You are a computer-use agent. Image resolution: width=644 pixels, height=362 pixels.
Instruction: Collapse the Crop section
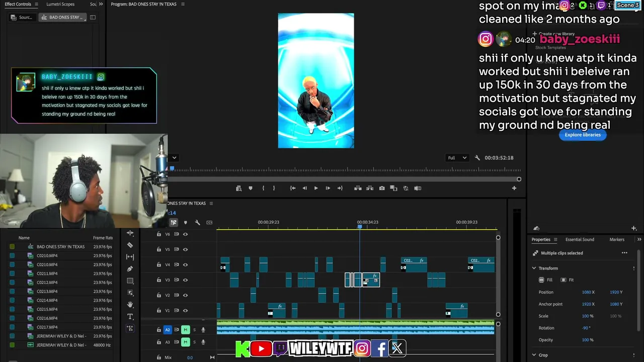(x=534, y=355)
